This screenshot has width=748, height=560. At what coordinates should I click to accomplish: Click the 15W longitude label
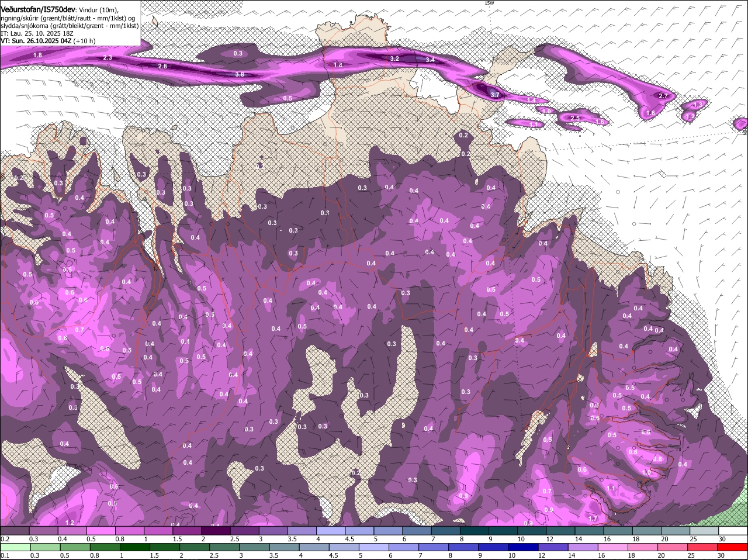pyautogui.click(x=489, y=3)
